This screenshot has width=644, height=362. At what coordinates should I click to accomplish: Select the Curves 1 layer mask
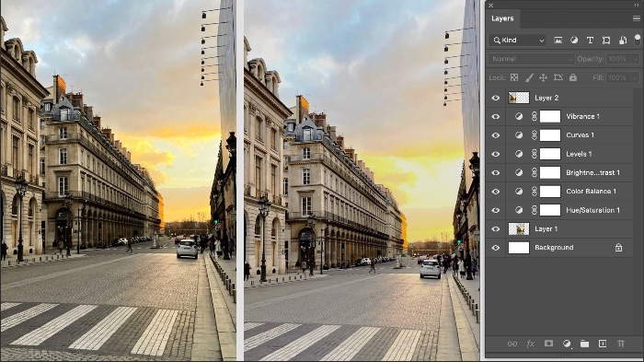[550, 135]
